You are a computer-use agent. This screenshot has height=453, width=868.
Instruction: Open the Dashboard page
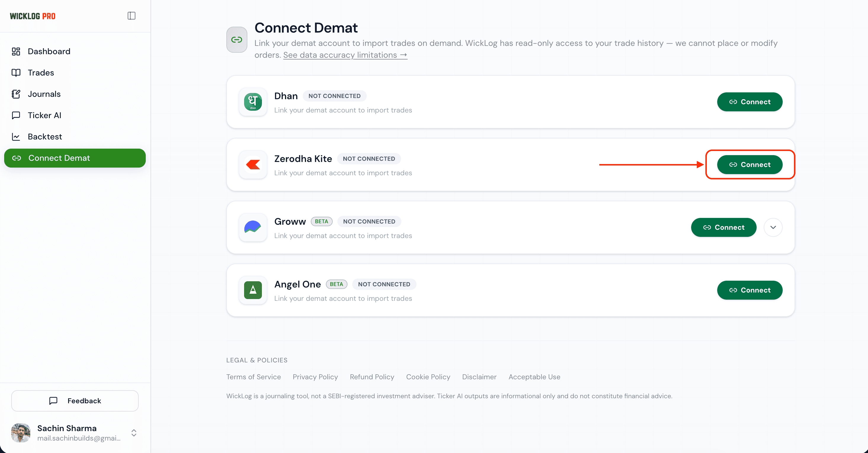75,51
